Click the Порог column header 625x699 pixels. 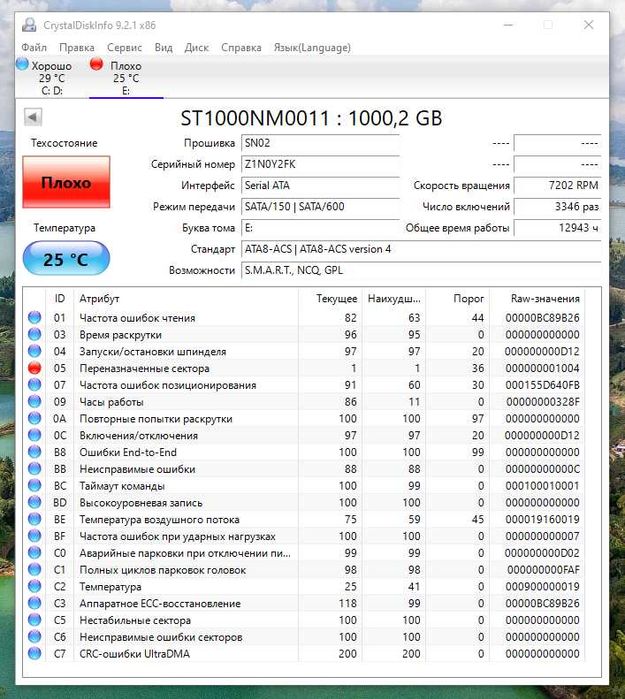click(x=458, y=299)
